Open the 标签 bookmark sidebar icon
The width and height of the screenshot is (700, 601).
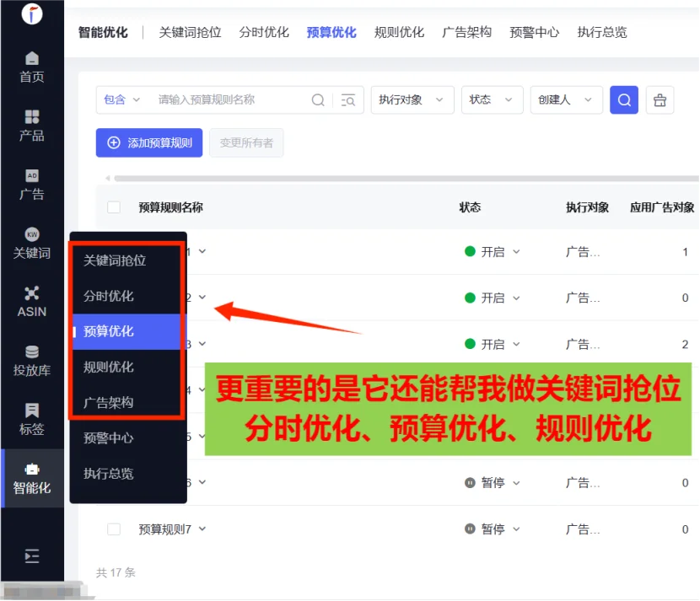(x=32, y=420)
